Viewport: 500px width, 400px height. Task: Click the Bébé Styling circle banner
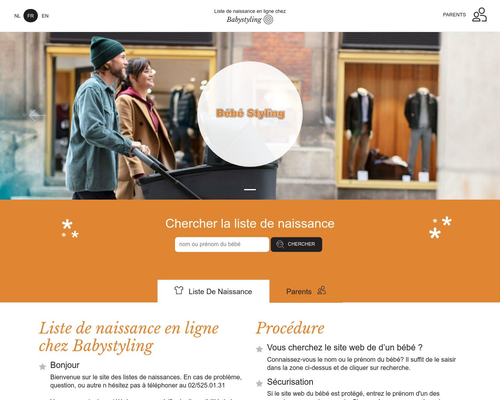[250, 114]
